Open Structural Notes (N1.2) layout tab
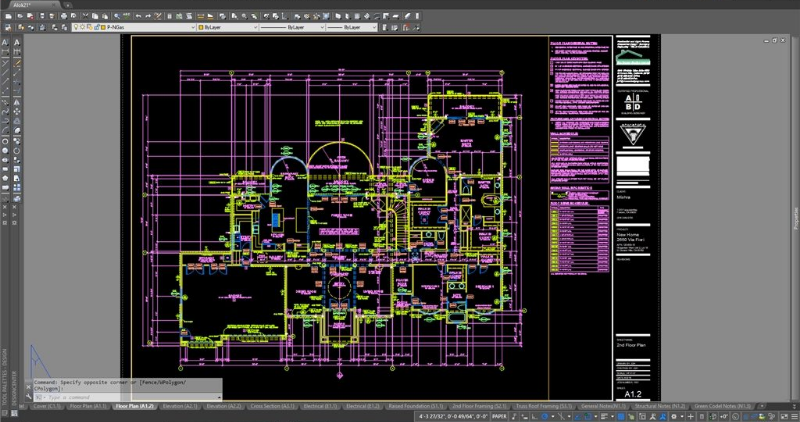Image resolution: width=800 pixels, height=422 pixels. point(660,406)
